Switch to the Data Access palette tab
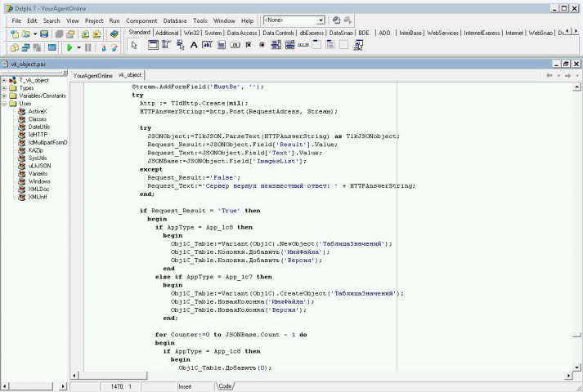The width and height of the screenshot is (583, 392). click(x=242, y=33)
